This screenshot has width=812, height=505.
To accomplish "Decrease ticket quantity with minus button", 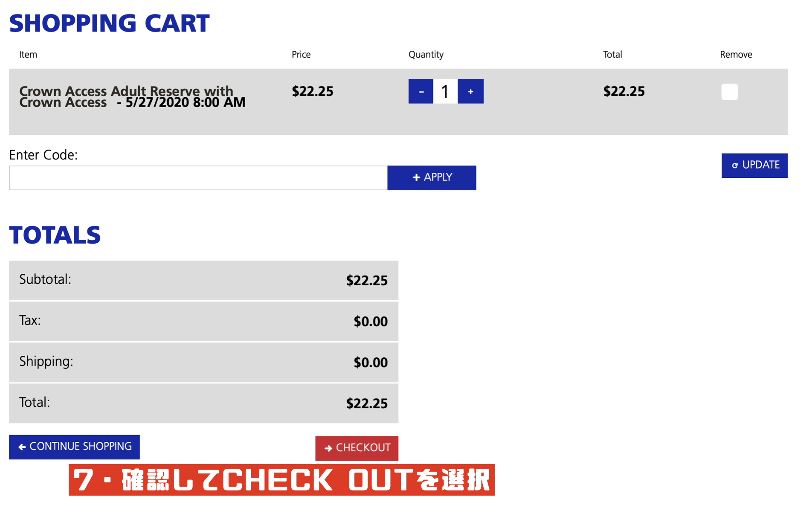I will [420, 91].
